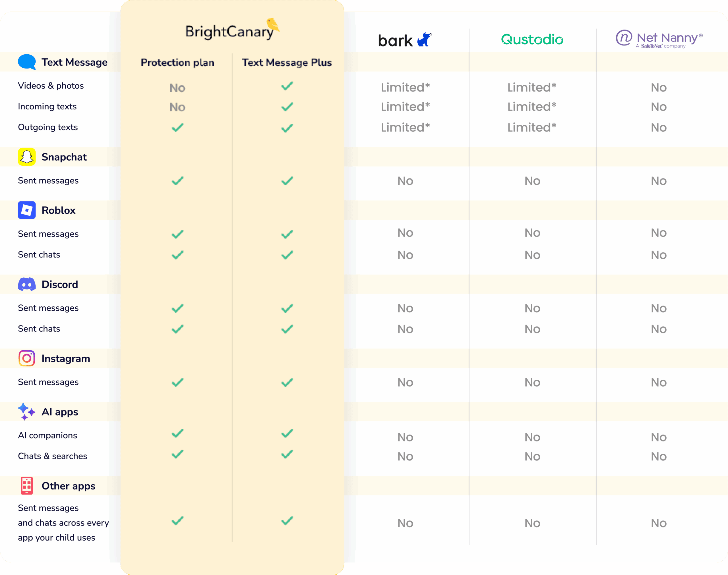Click the BrightCanary bird logo
The height and width of the screenshot is (575, 728).
coord(273,25)
